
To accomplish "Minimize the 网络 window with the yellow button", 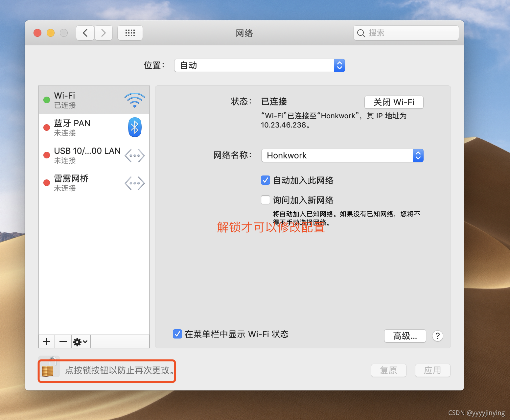I will pyautogui.click(x=51, y=33).
